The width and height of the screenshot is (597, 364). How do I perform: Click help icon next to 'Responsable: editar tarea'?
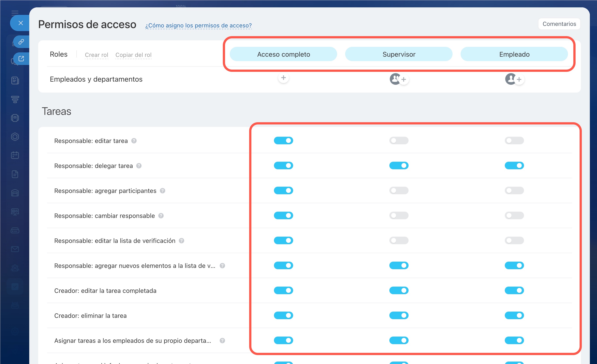click(134, 141)
